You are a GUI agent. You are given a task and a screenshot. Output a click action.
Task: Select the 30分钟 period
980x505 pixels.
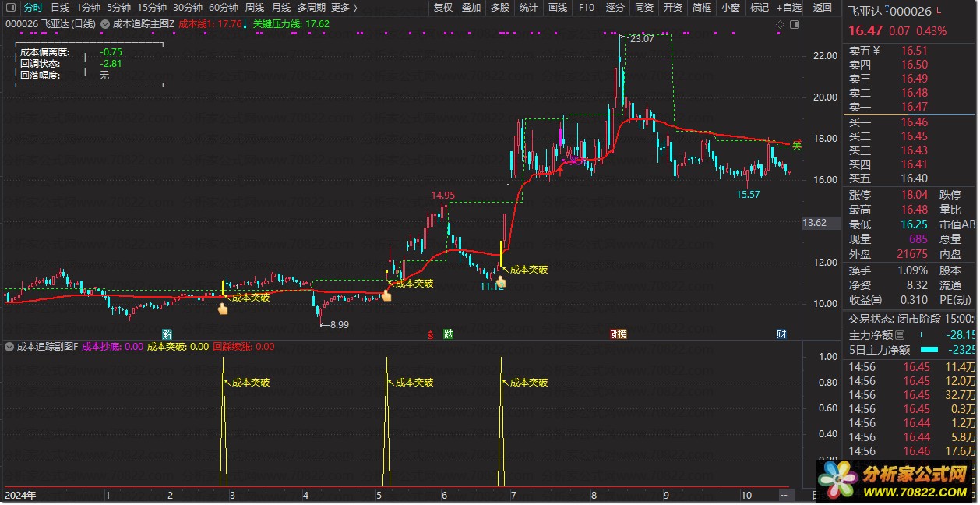pos(188,8)
